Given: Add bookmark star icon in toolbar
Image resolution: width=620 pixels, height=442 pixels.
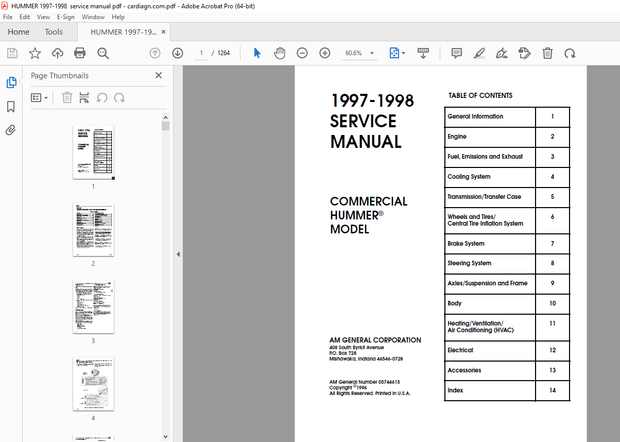Looking at the screenshot, I should click(x=35, y=53).
